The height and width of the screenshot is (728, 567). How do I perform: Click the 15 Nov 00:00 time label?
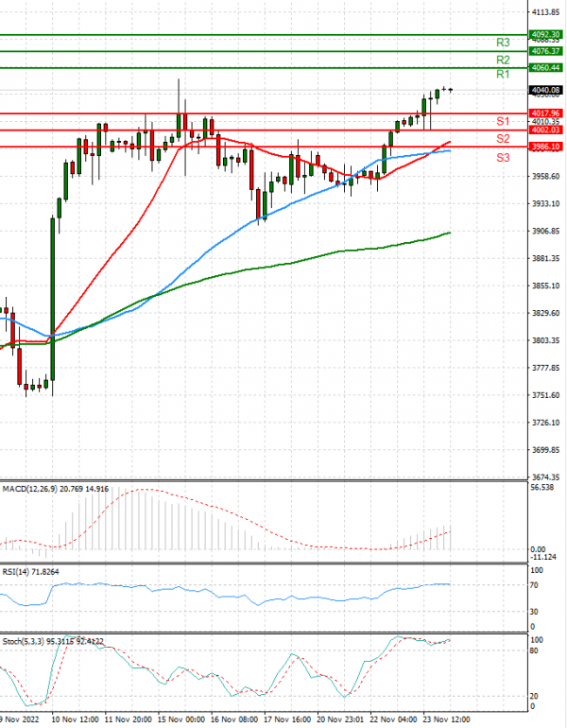[x=181, y=719]
